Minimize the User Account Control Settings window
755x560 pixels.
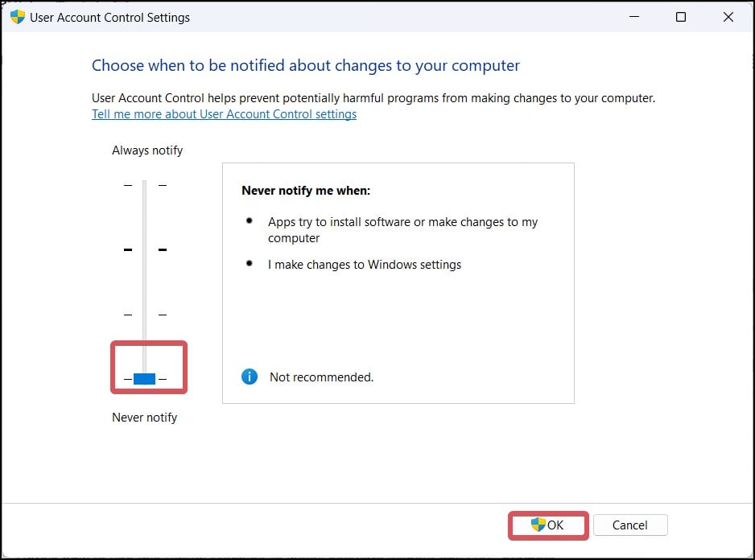click(x=633, y=17)
